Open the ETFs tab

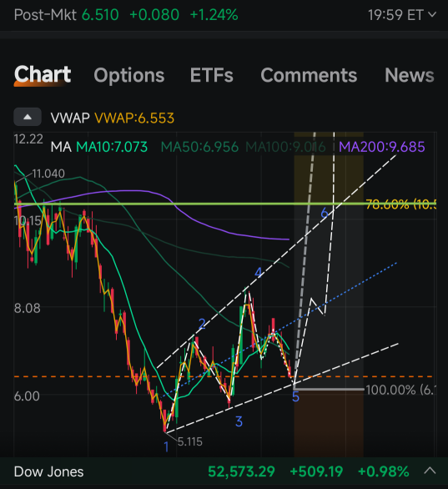coord(212,75)
